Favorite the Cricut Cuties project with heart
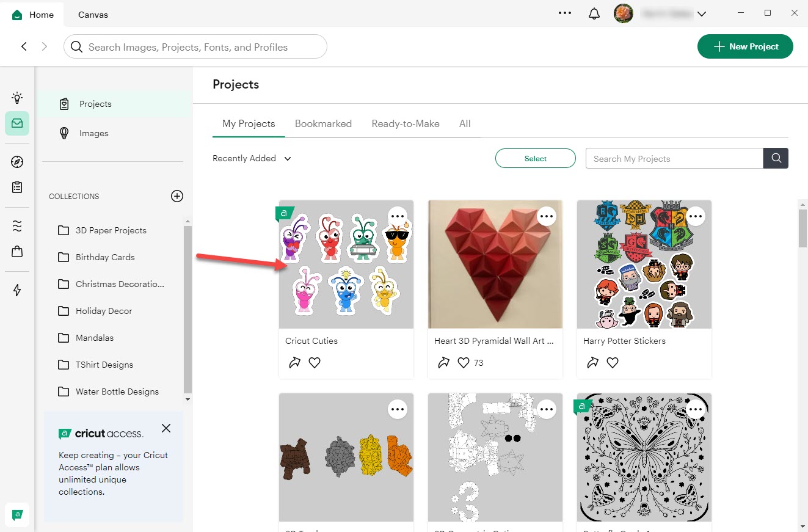 tap(315, 363)
